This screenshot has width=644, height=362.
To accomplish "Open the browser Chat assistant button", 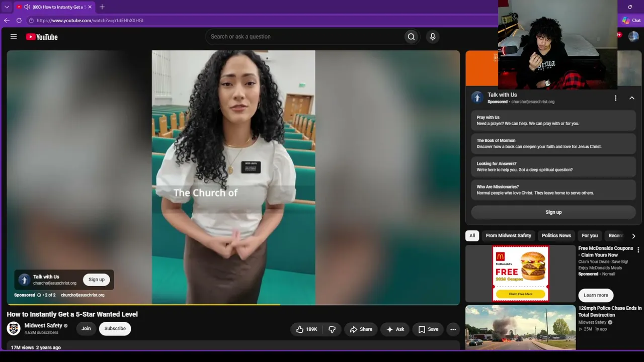I will (631, 21).
